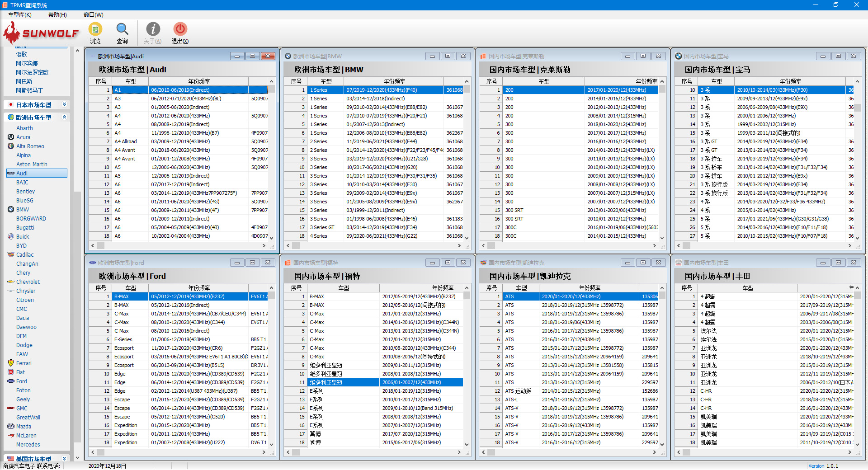Click the Fiat logo icon in sidebar
Image resolution: width=868 pixels, height=470 pixels.
tap(11, 372)
